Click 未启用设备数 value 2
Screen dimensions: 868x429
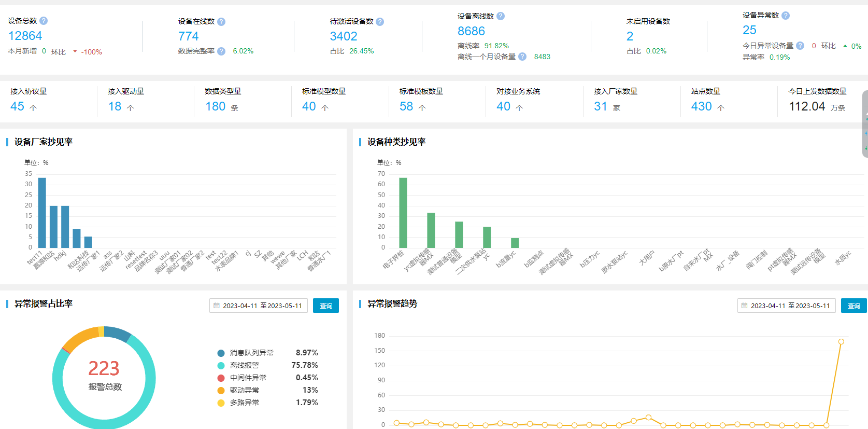[x=630, y=36]
